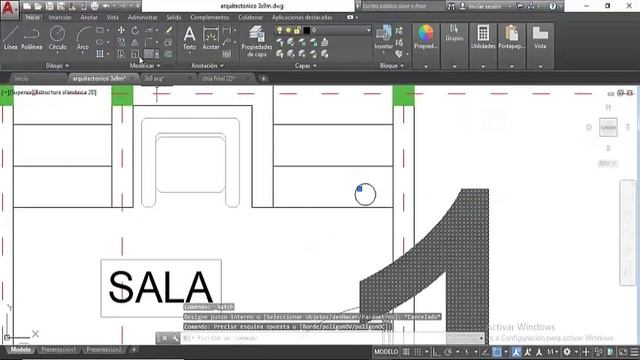Add new drawing tab with plus button
This screenshot has width=640, height=360.
pyautogui.click(x=264, y=78)
